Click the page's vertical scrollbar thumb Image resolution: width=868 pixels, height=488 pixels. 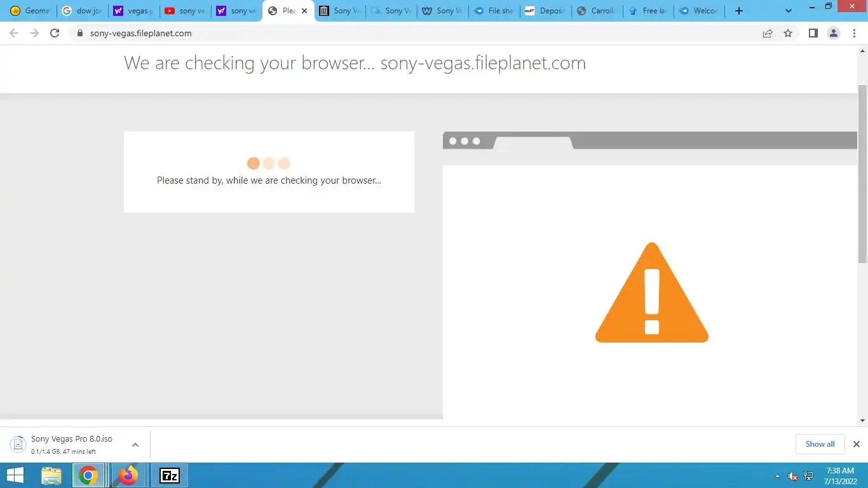coord(862,173)
